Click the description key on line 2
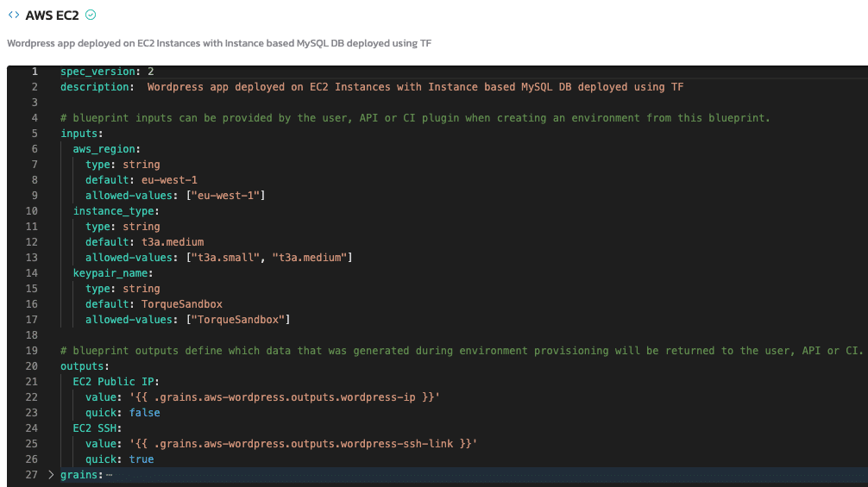The width and height of the screenshot is (868, 487). click(x=97, y=87)
